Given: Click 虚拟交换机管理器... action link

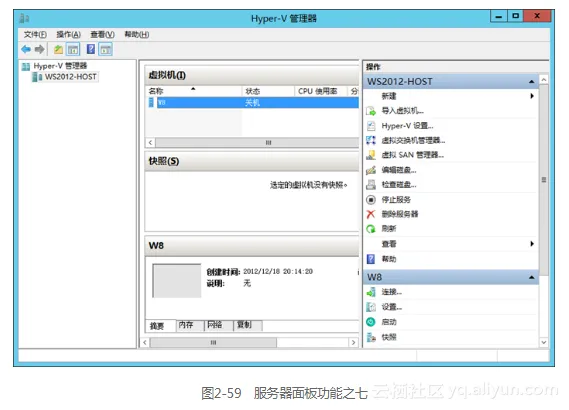Looking at the screenshot, I should coord(413,140).
